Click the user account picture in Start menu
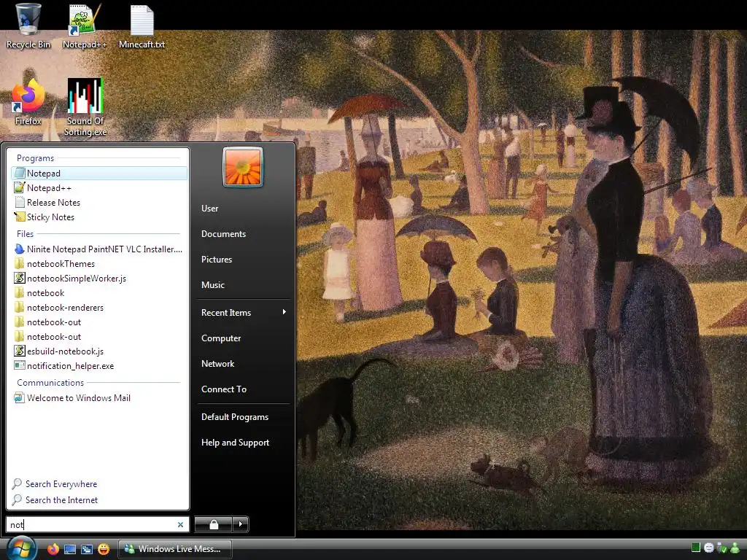747x560 pixels. [243, 167]
